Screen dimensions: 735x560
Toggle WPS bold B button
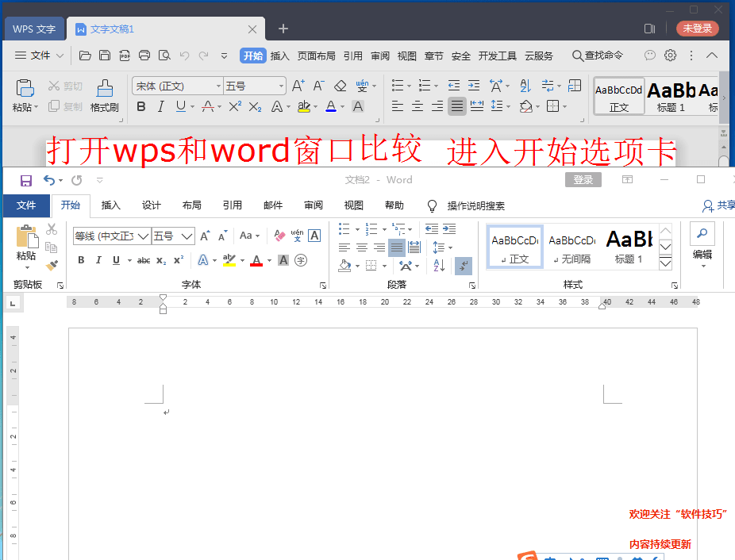(140, 107)
